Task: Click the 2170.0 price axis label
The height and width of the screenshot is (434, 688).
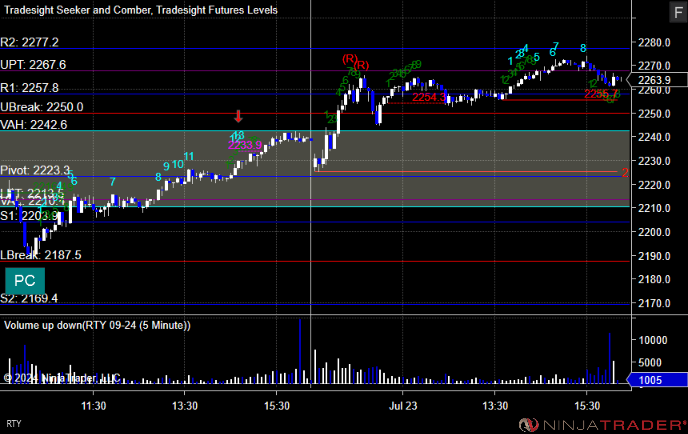Action: click(x=654, y=303)
